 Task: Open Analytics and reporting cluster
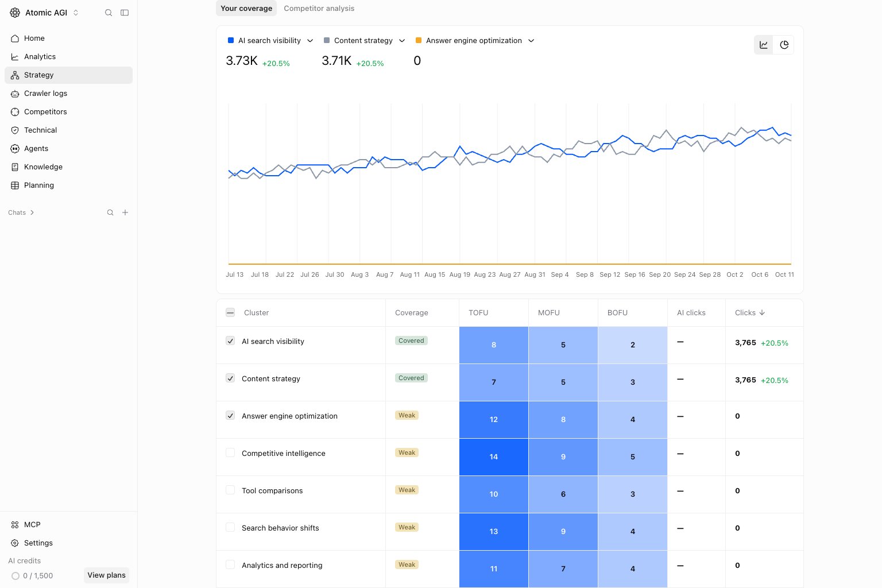(x=282, y=566)
